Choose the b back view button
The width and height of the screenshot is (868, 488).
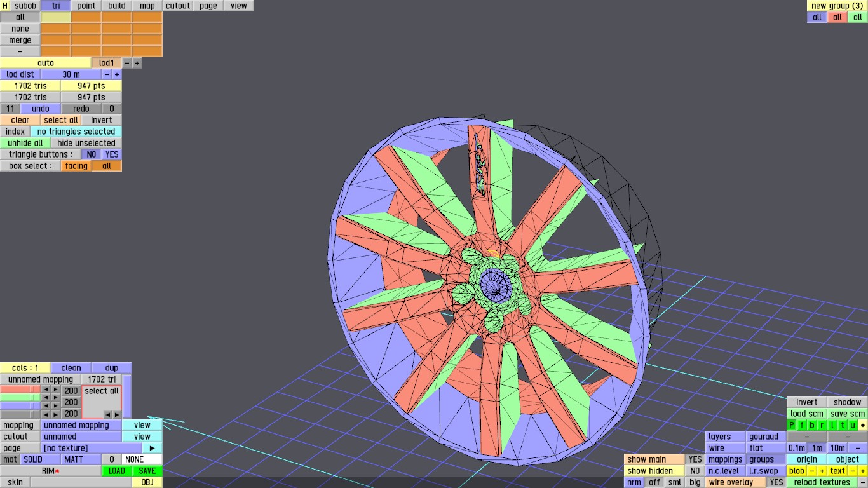812,425
